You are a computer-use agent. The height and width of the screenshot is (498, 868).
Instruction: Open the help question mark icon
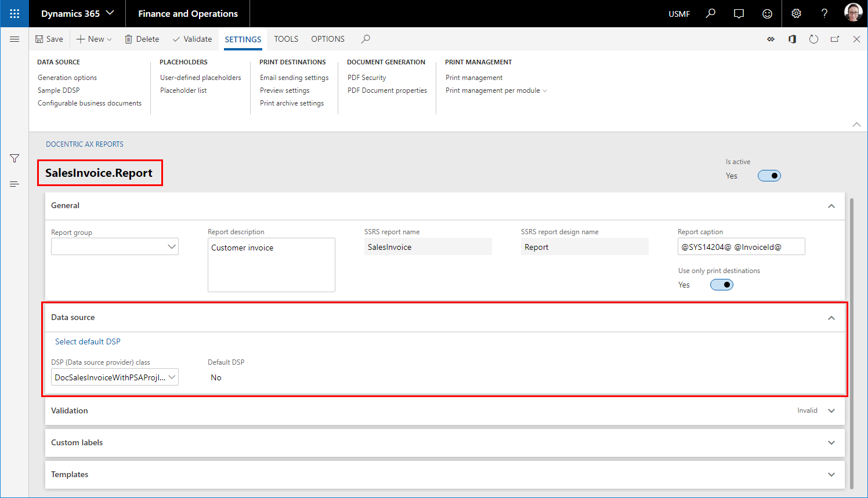click(x=824, y=13)
